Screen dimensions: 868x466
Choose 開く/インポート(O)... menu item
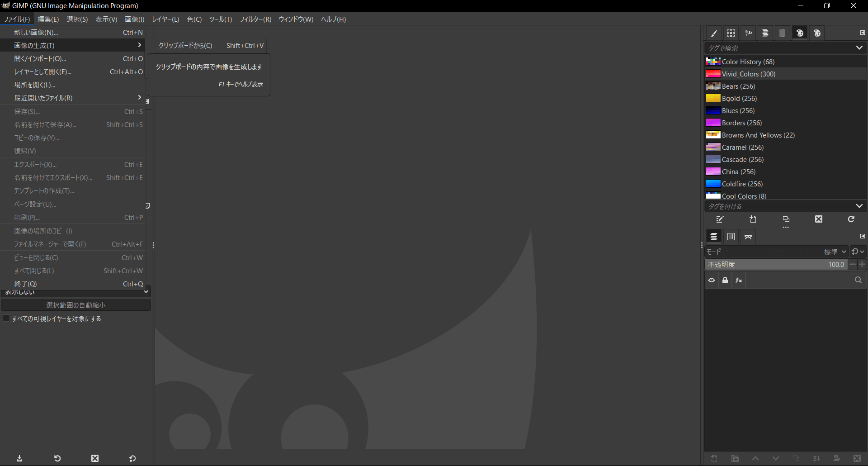pos(73,58)
